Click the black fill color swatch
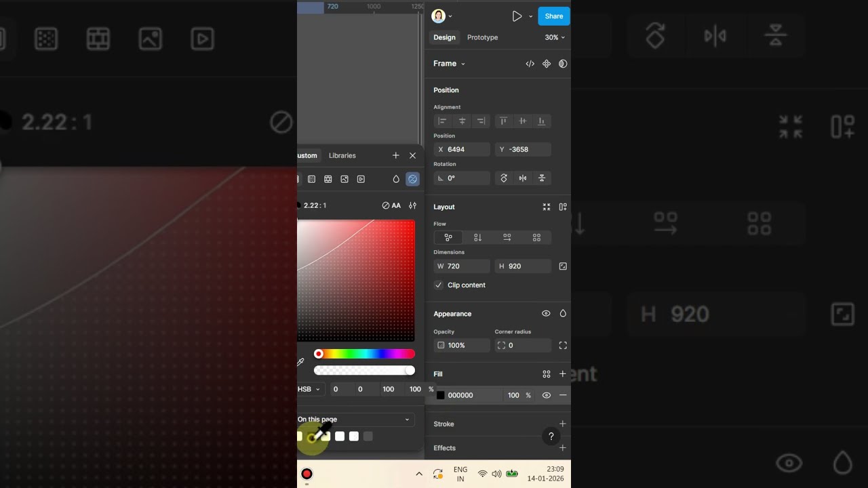The width and height of the screenshot is (868, 488). click(441, 395)
